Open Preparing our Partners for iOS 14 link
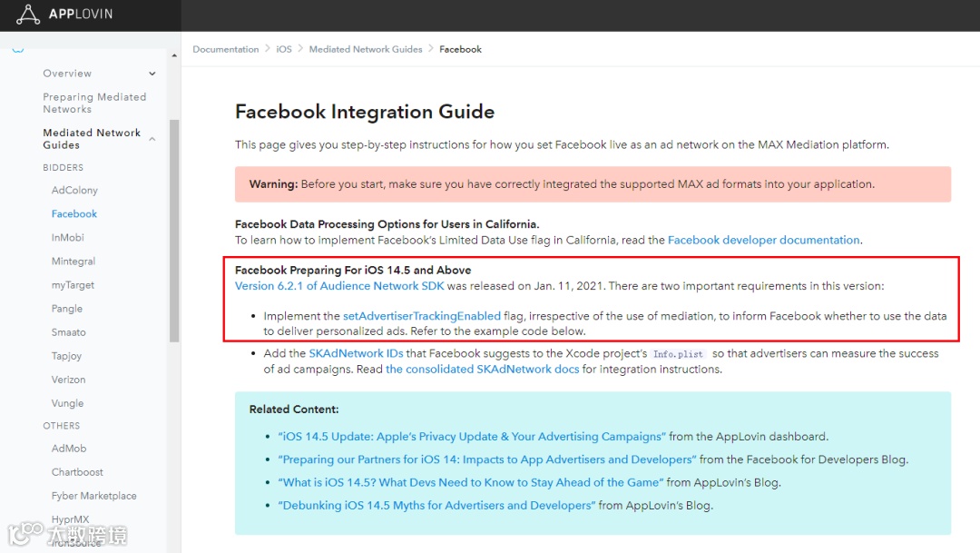Image resolution: width=980 pixels, height=553 pixels. pos(487,459)
